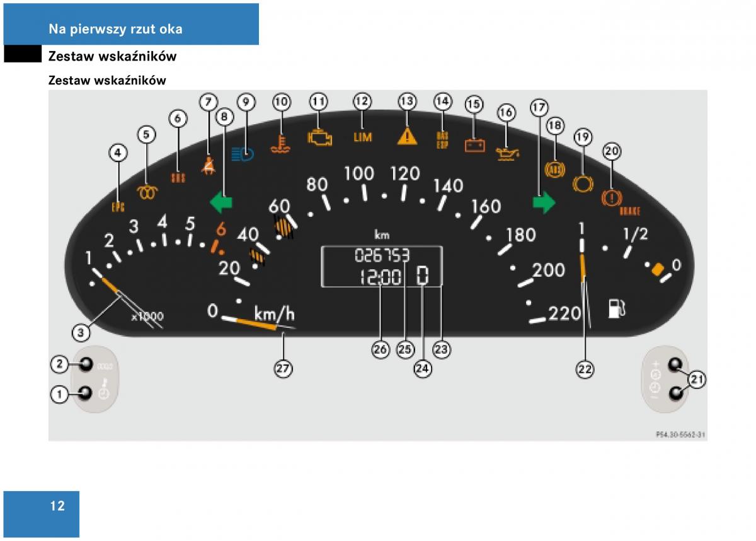Click the right green turn signal arrow
This screenshot has width=756, height=541.
click(544, 202)
